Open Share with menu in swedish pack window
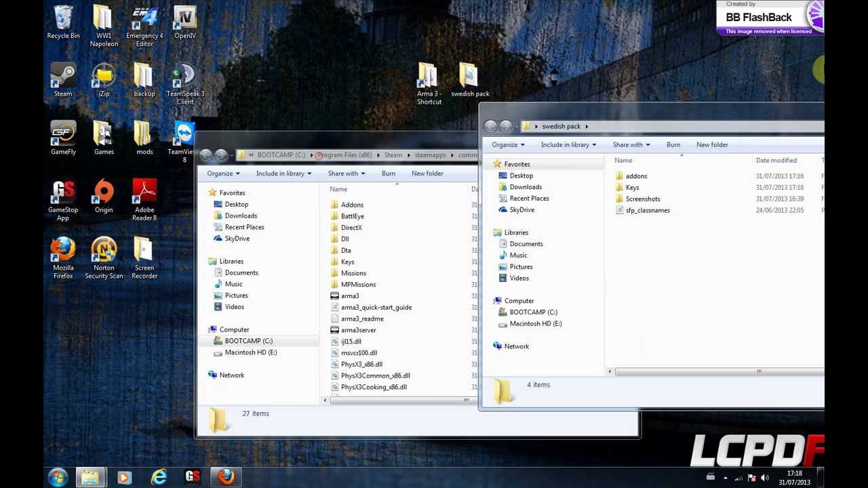Image resolution: width=868 pixels, height=488 pixels. click(631, 144)
